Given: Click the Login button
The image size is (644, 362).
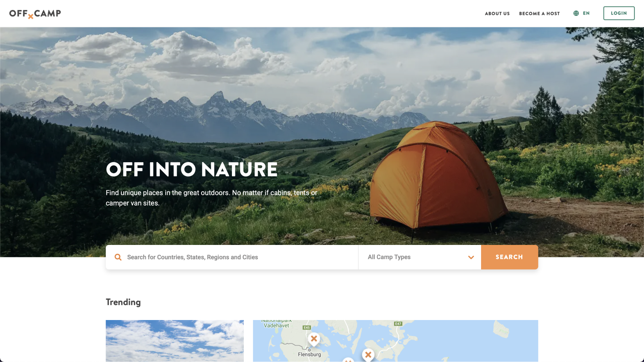Looking at the screenshot, I should (619, 13).
